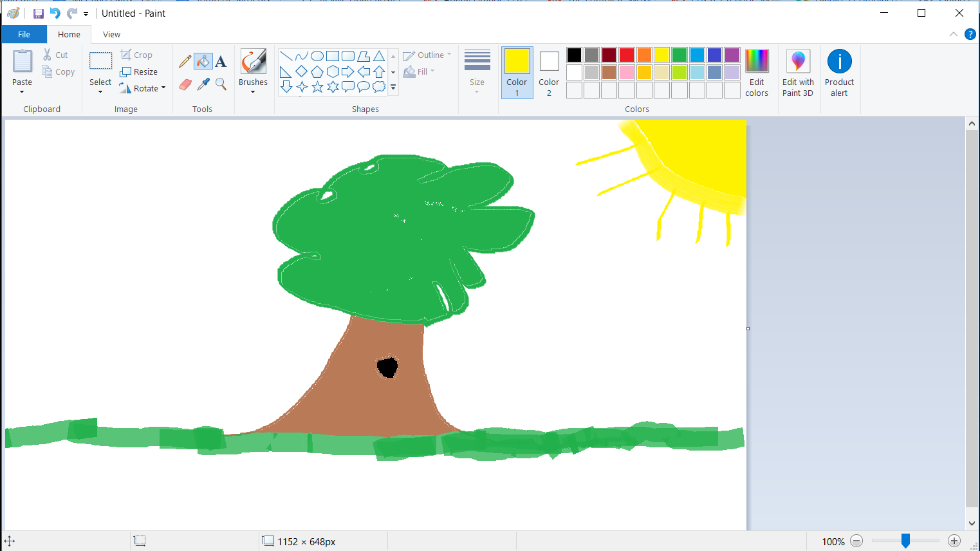Select the Eraser tool
Image resolution: width=980 pixels, height=551 pixels.
[185, 84]
